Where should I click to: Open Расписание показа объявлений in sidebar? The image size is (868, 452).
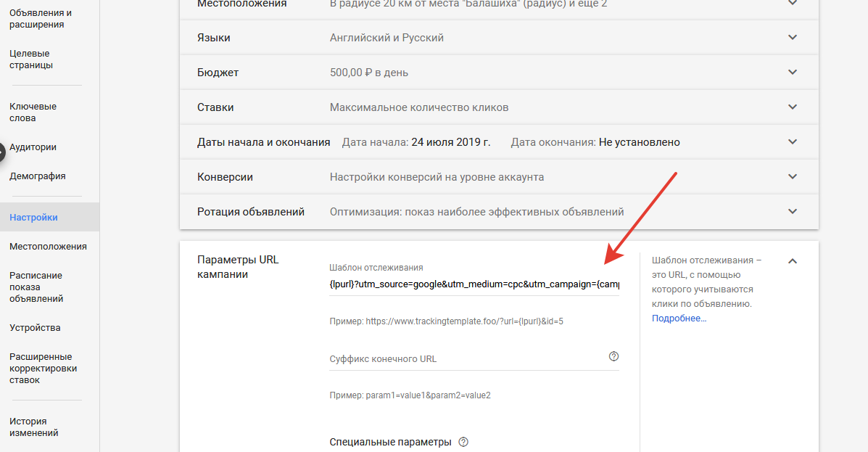(36, 287)
